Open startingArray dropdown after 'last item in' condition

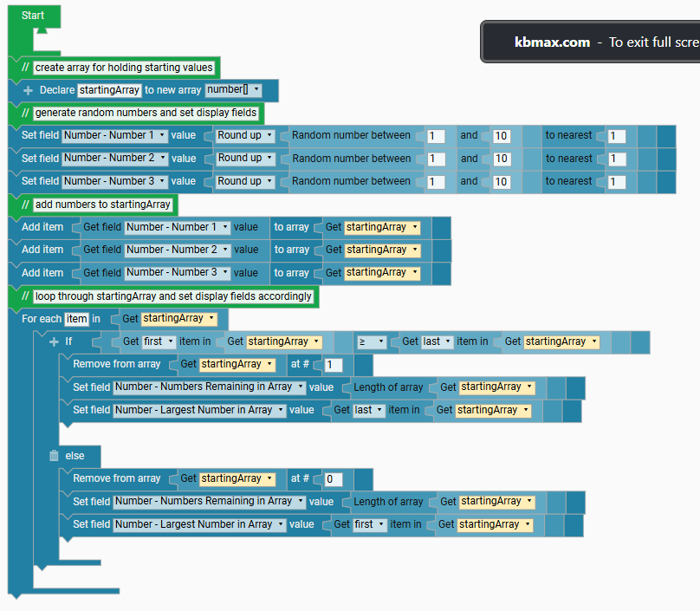562,341
